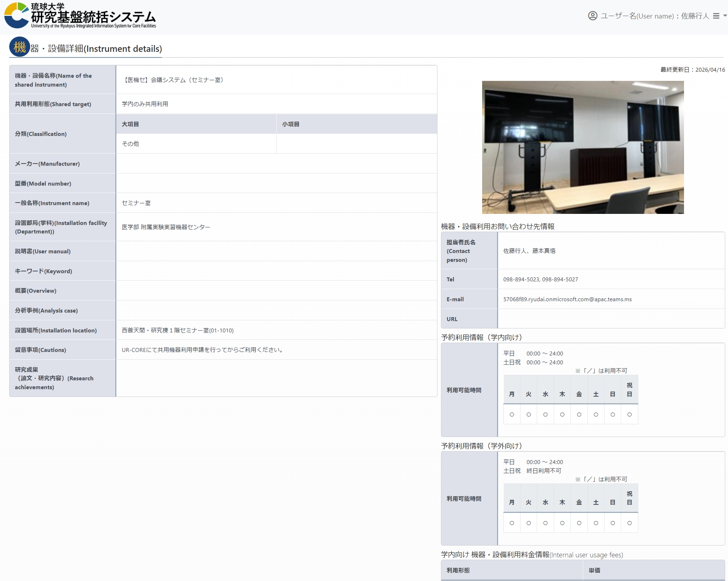Open the hamburger menu icon
The image size is (728, 581).
tap(716, 16)
